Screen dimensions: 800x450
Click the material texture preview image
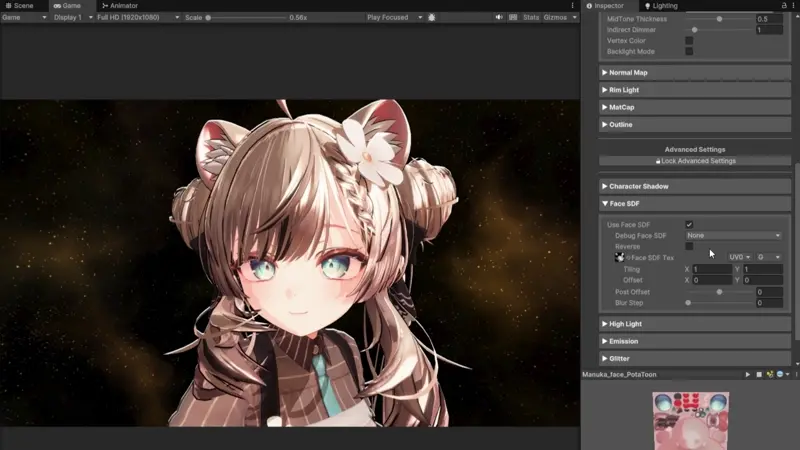690,421
